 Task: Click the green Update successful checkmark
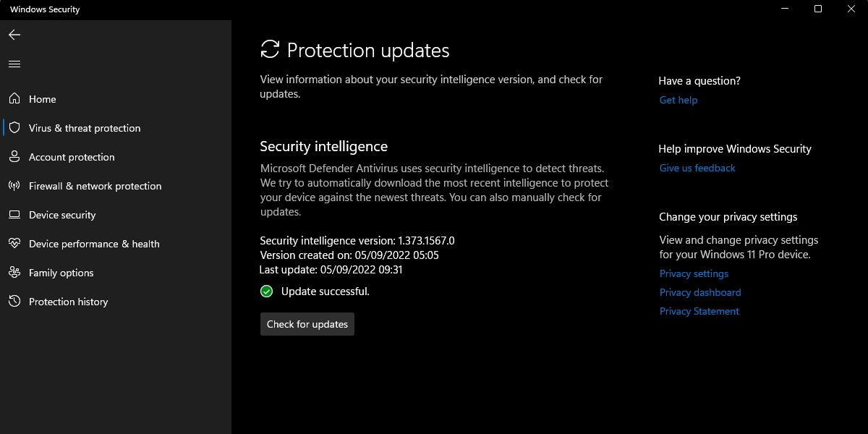(267, 292)
